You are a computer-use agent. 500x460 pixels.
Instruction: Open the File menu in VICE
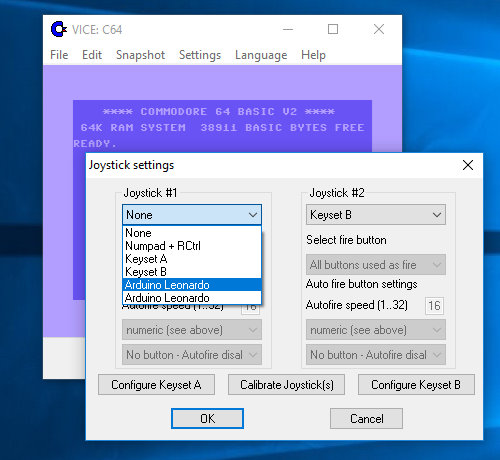click(59, 55)
